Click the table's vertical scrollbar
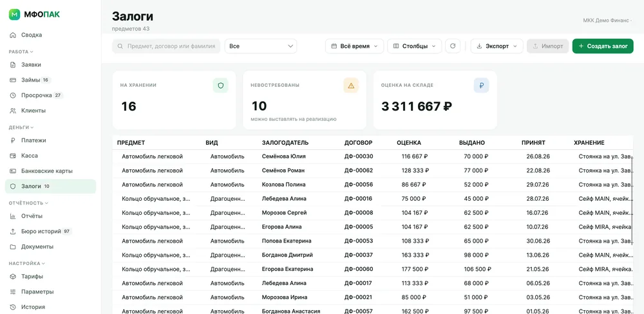 click(x=632, y=201)
